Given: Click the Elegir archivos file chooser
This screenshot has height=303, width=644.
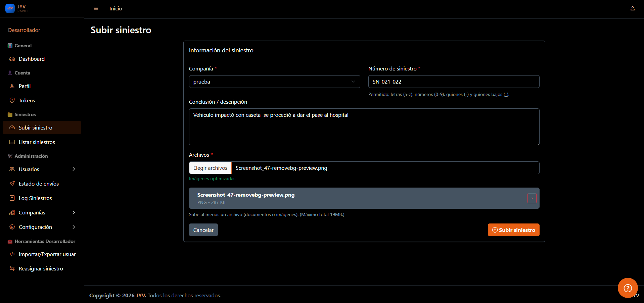Looking at the screenshot, I should 210,168.
